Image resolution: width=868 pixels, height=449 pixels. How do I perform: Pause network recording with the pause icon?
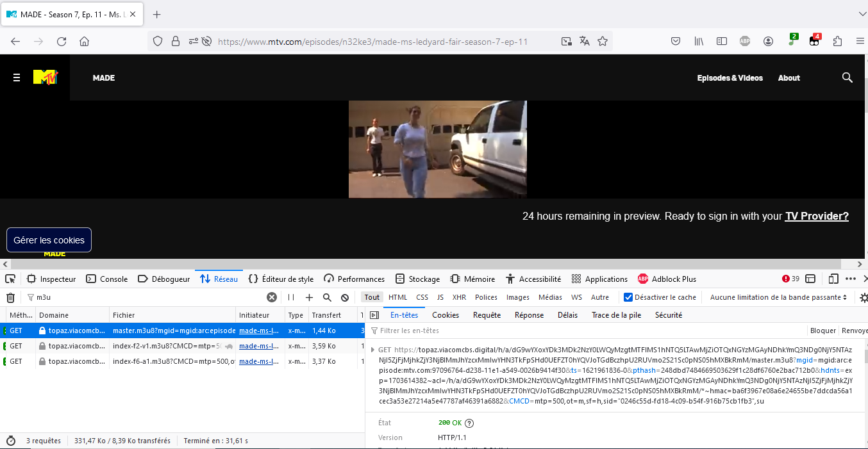pos(291,297)
